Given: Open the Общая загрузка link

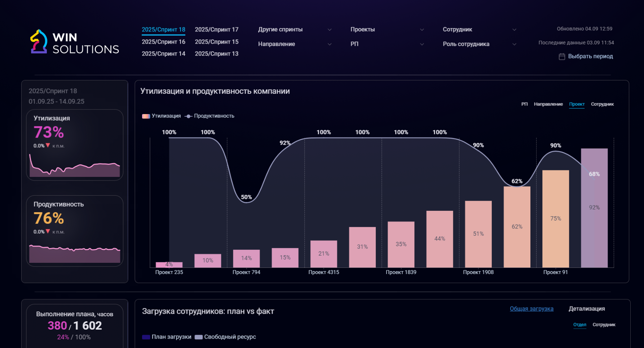Looking at the screenshot, I should pyautogui.click(x=531, y=309).
